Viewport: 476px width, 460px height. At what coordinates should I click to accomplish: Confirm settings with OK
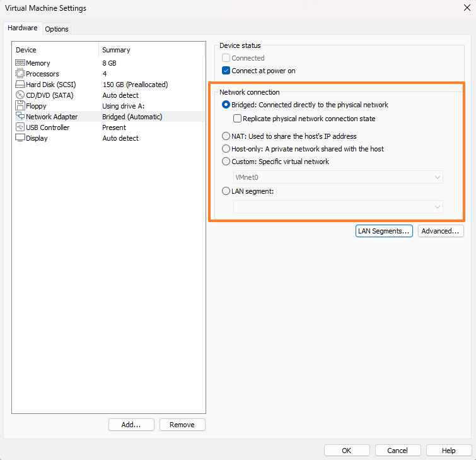(x=347, y=451)
